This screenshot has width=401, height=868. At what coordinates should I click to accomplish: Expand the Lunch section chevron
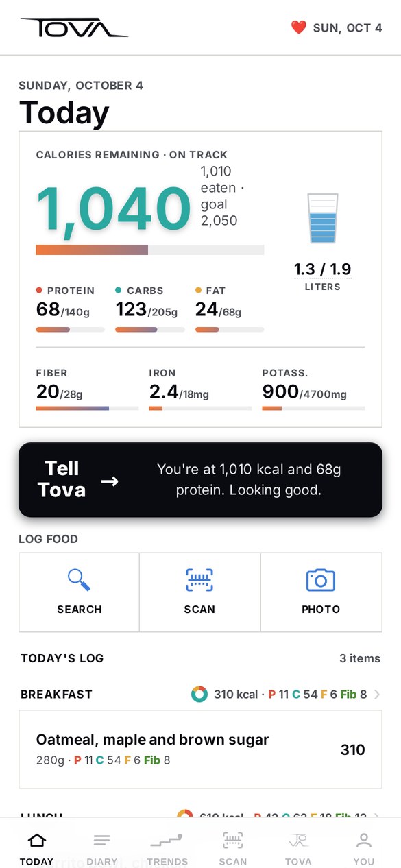click(377, 816)
